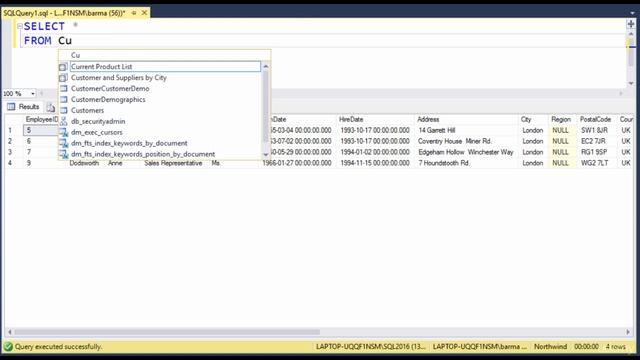This screenshot has width=640, height=360.
Task: Click the green query success check icon
Action: (8, 347)
